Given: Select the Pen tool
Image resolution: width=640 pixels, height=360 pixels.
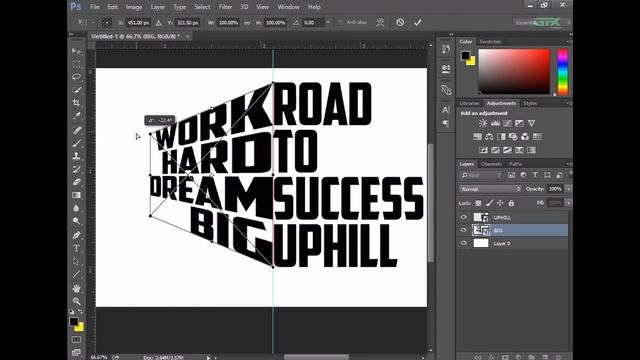Looking at the screenshot, I should tap(76, 235).
